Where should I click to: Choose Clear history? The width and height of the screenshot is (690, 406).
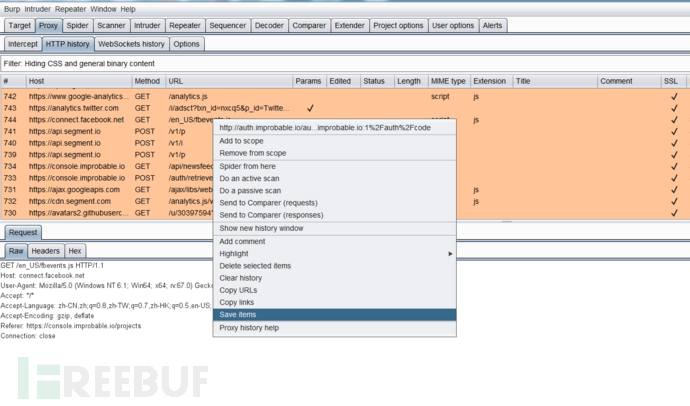(334, 278)
